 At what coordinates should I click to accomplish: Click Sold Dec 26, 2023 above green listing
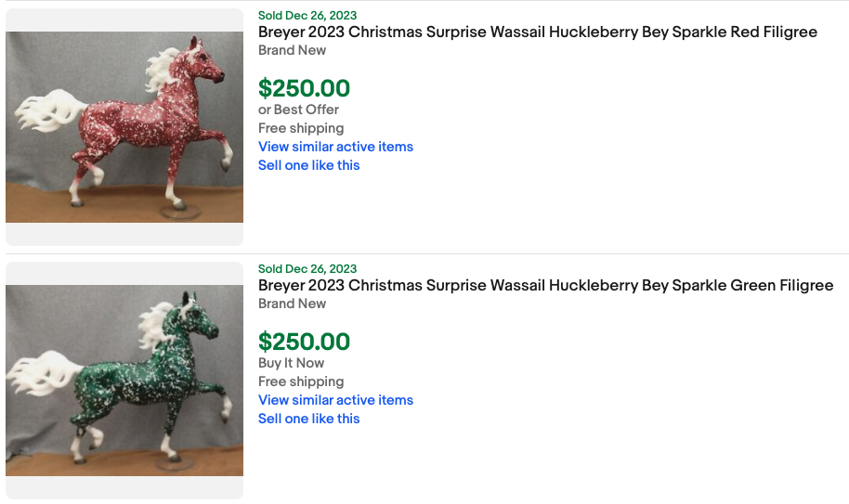point(307,268)
